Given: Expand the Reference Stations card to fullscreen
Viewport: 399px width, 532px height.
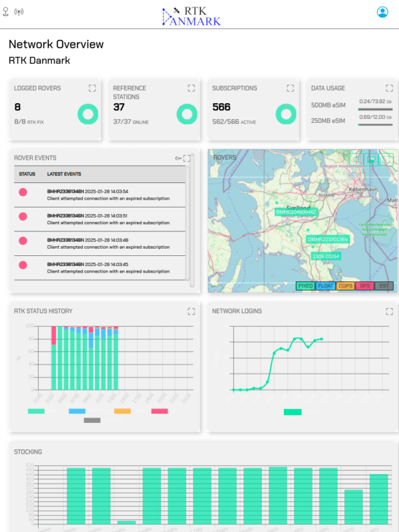Looking at the screenshot, I should [192, 88].
